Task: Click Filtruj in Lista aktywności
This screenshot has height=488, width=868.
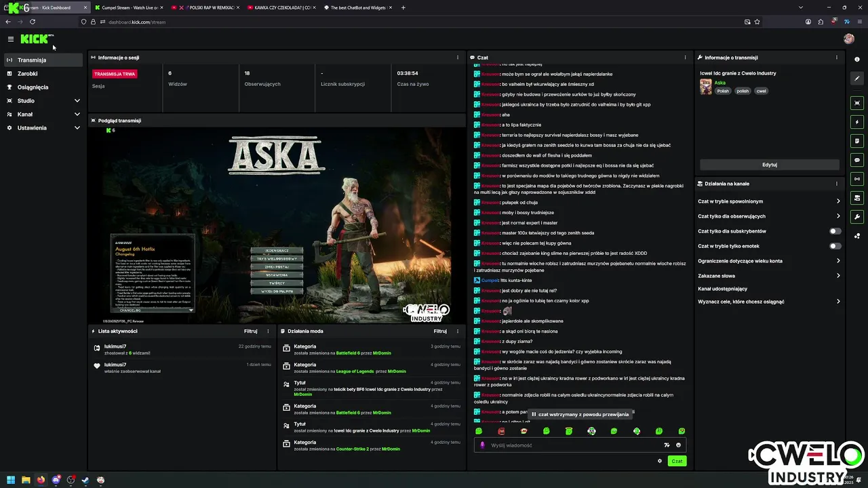Action: (250, 331)
